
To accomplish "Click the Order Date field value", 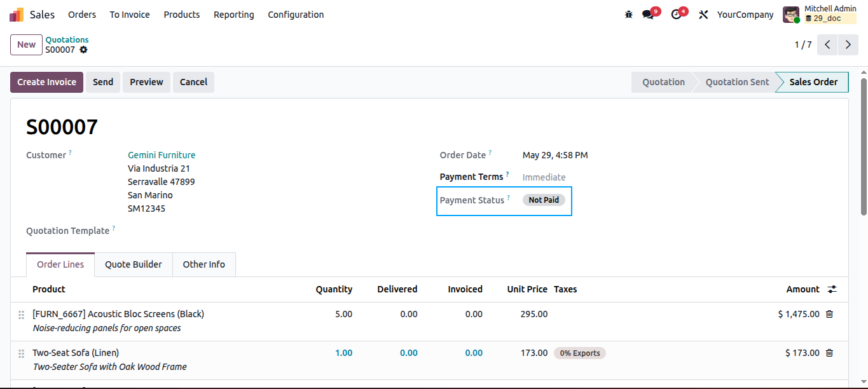I will coord(555,155).
